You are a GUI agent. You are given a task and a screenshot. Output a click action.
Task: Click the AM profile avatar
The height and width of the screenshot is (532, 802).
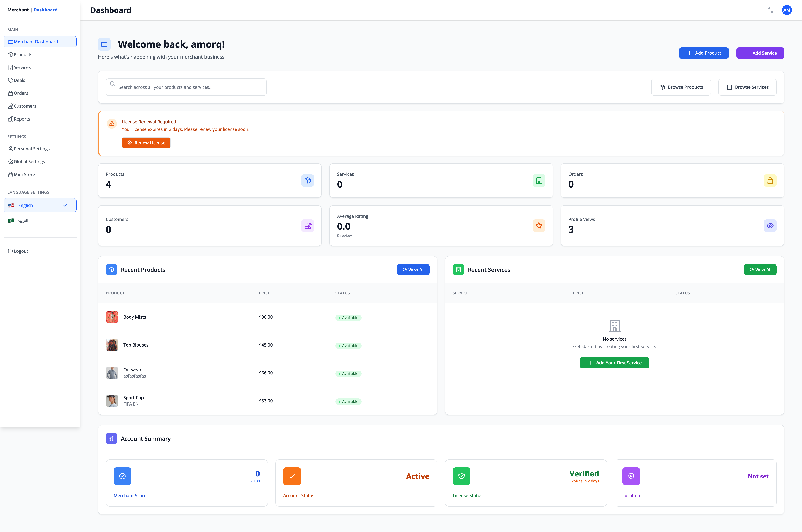pyautogui.click(x=787, y=10)
